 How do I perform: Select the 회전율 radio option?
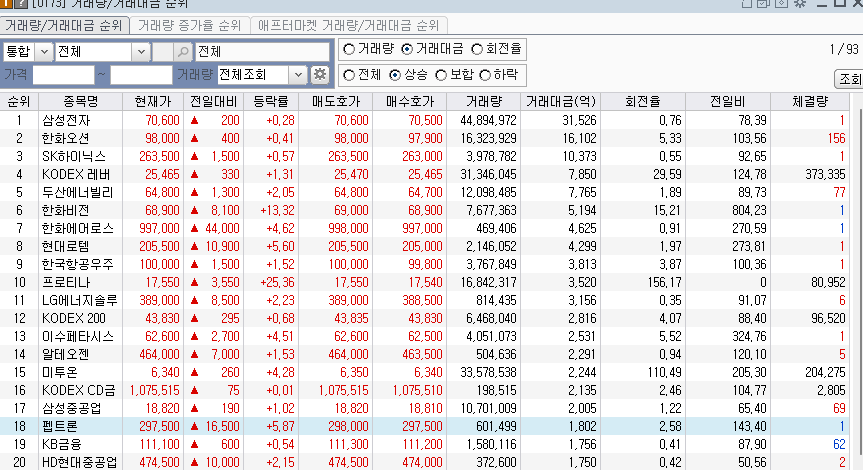tap(477, 50)
